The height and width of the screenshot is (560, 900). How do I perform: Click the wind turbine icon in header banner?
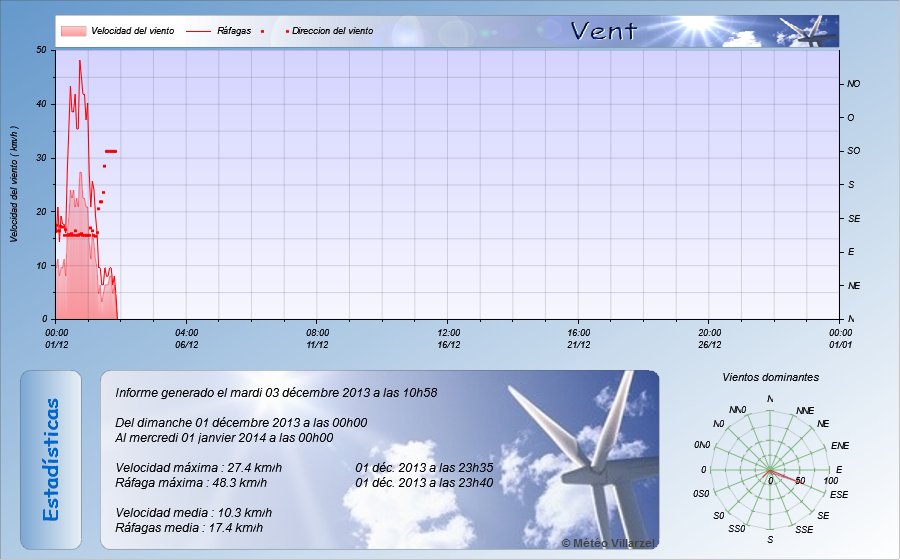pos(812,32)
